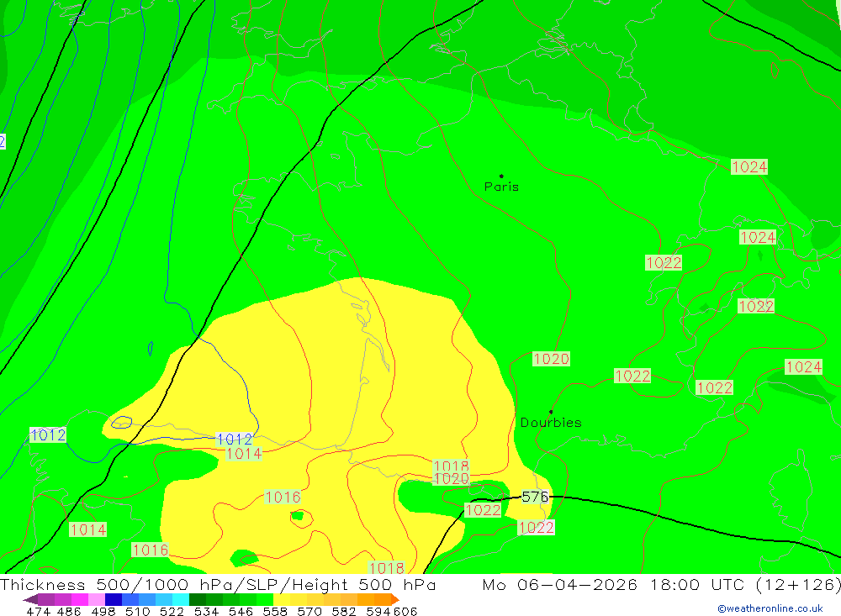The width and height of the screenshot is (841, 616).
Task: Click the weatheronline.co.uk copyright link
Action: click(770, 608)
